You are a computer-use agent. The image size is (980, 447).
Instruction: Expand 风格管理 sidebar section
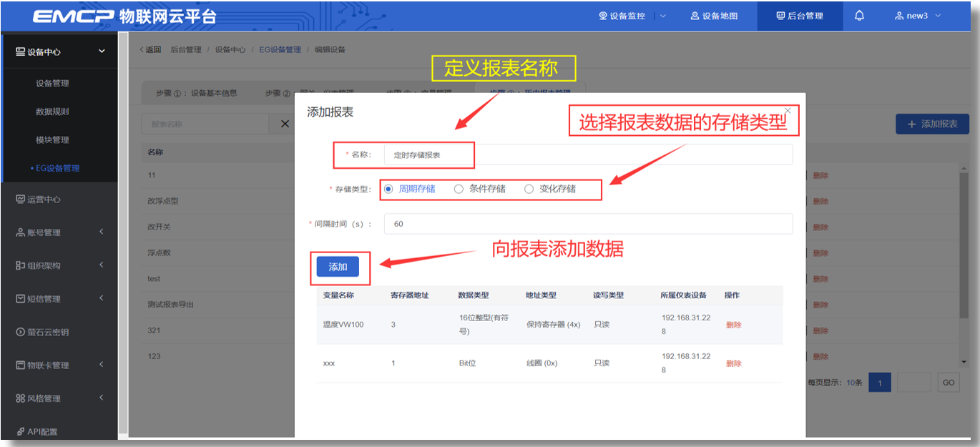(102, 398)
